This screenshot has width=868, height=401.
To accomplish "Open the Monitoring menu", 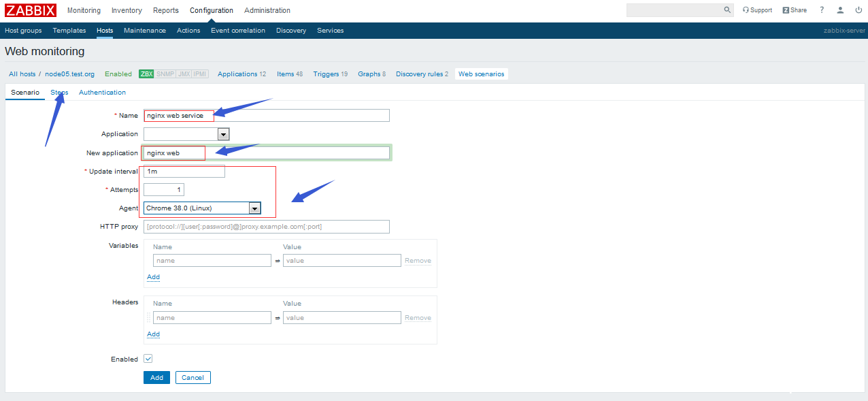I will click(x=83, y=10).
